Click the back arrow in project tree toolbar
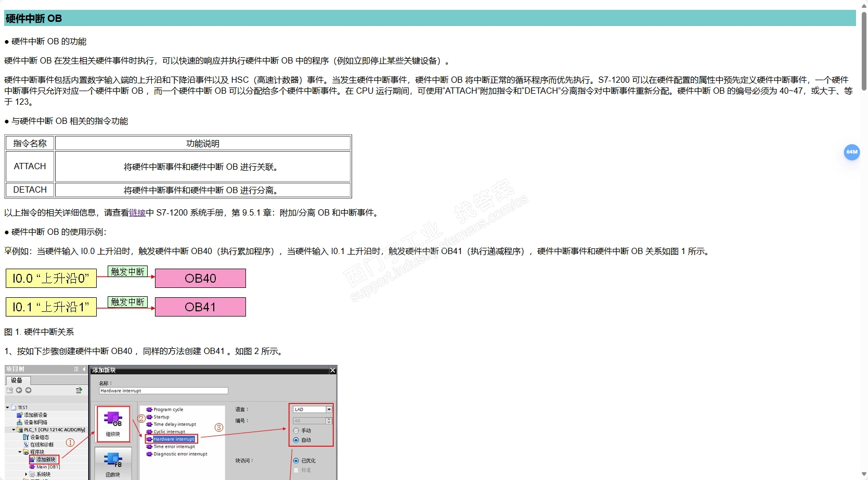The height and width of the screenshot is (480, 868). 19,390
